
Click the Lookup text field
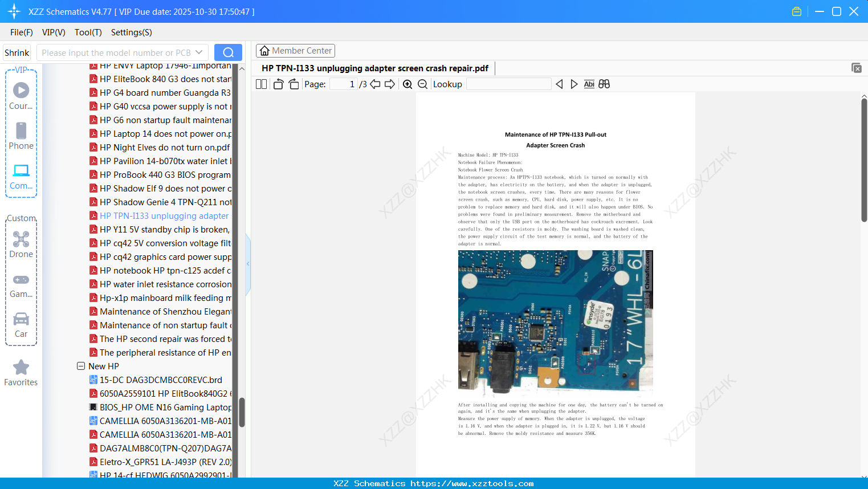pyautogui.click(x=508, y=84)
